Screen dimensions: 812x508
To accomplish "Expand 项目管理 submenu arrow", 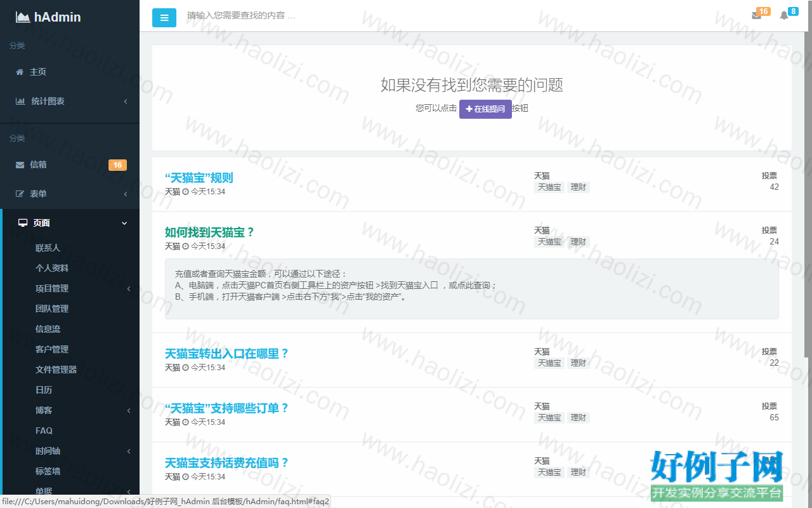I will pos(129,289).
